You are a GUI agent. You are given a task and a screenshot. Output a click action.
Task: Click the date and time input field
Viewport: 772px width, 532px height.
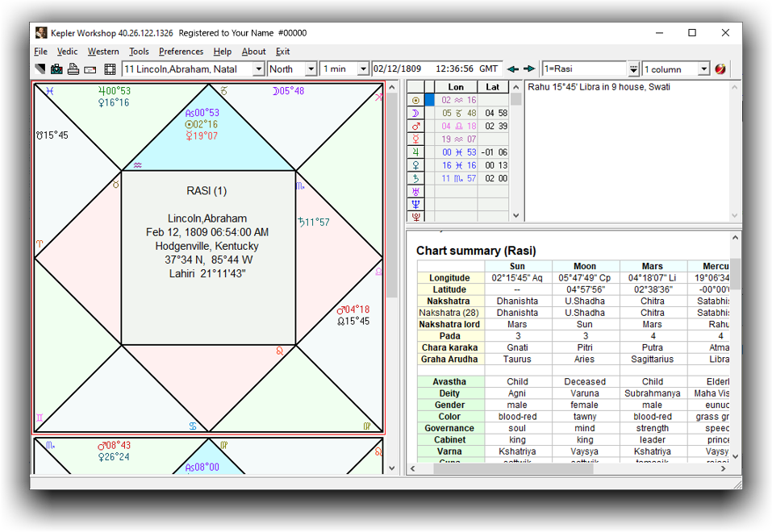coord(436,69)
